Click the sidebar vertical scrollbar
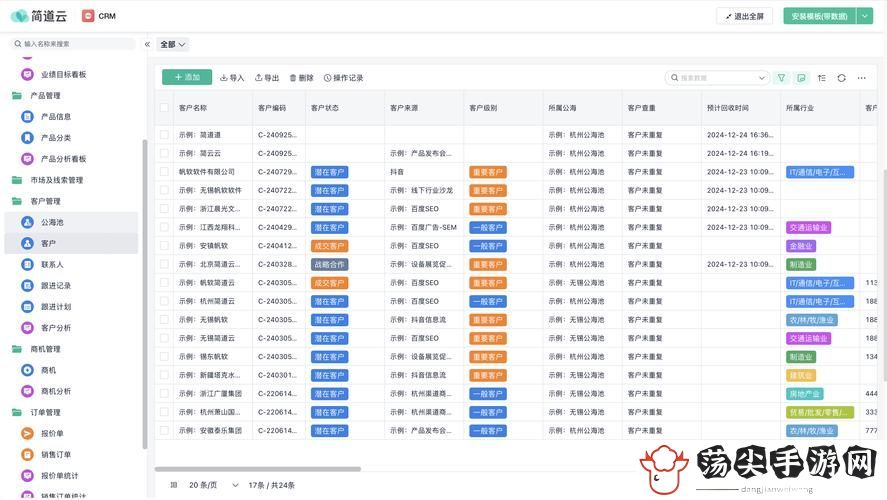Viewport: 887px width, 500px height. click(145, 294)
